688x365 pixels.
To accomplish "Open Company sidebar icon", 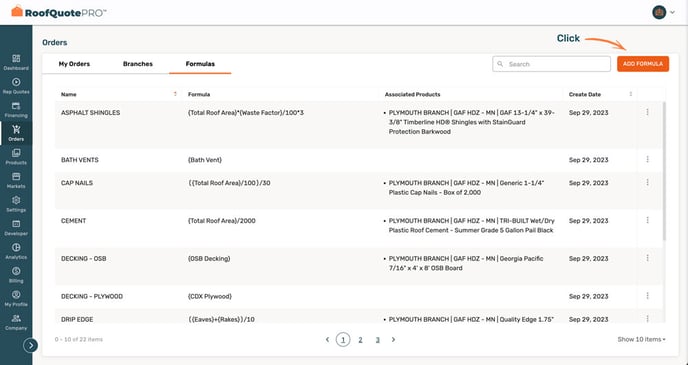I will [x=16, y=323].
